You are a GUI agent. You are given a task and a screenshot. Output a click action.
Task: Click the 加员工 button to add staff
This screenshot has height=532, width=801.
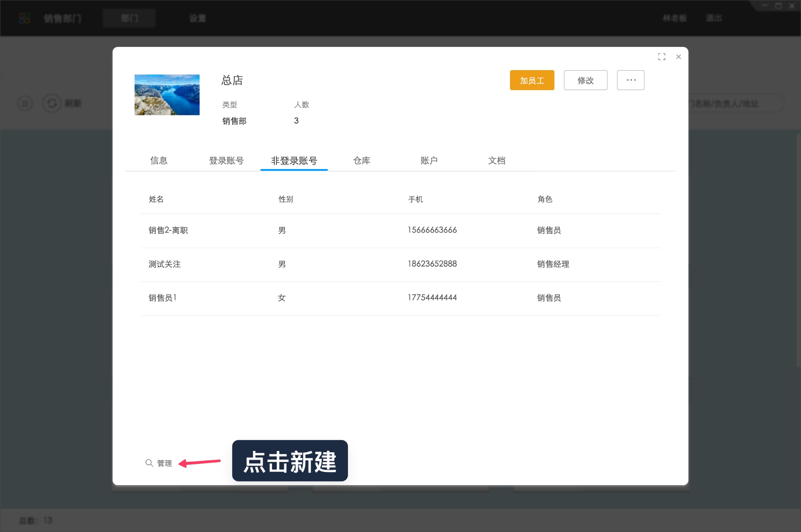coord(532,80)
